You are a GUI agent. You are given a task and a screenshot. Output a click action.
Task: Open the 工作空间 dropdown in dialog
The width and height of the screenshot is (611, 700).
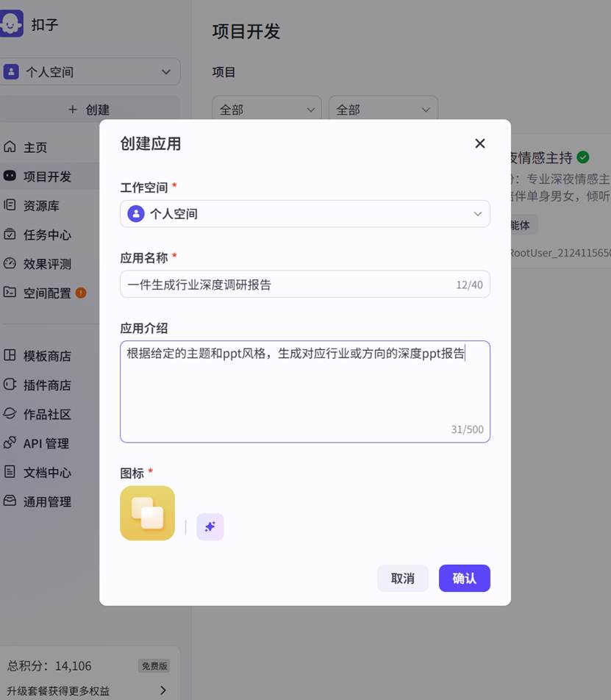tap(305, 214)
